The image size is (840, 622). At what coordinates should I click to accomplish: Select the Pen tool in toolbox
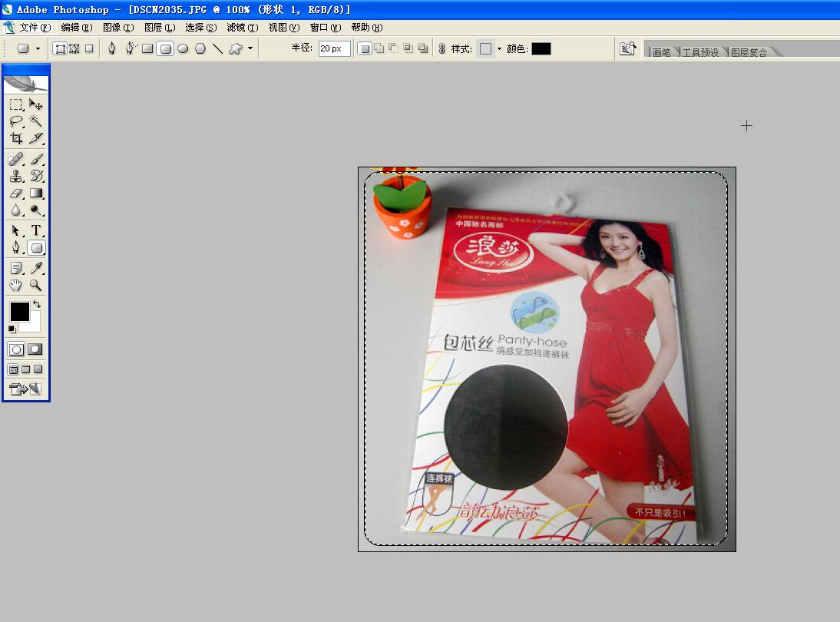[x=16, y=248]
